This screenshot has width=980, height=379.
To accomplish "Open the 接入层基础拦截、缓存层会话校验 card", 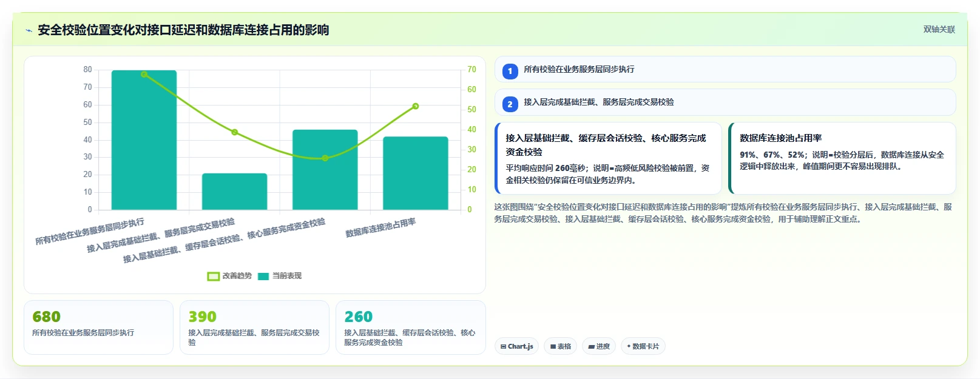I will click(609, 158).
